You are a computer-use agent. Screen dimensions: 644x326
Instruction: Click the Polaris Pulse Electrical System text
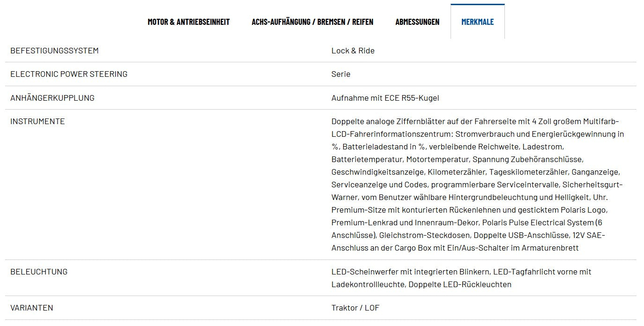(538, 222)
